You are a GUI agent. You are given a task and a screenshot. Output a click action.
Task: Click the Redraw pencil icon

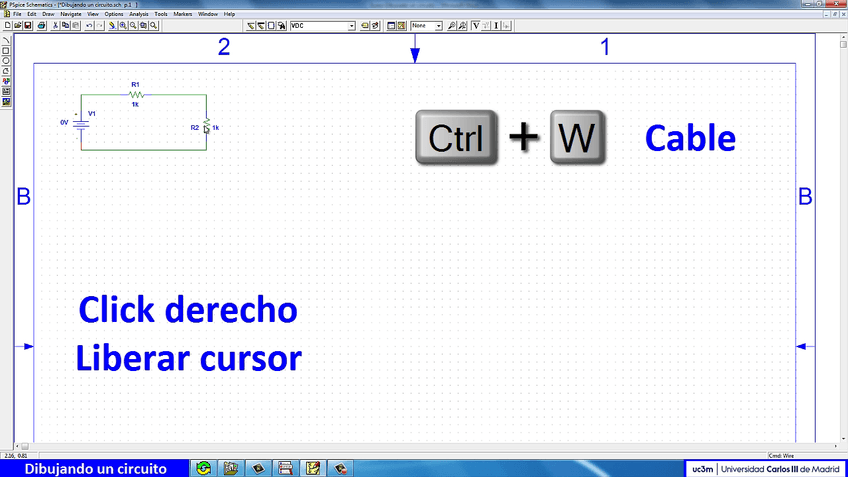[x=112, y=25]
